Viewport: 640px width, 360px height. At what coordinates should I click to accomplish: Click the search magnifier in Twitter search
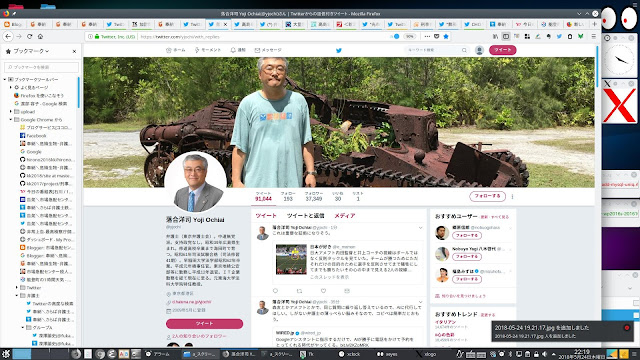[464, 50]
